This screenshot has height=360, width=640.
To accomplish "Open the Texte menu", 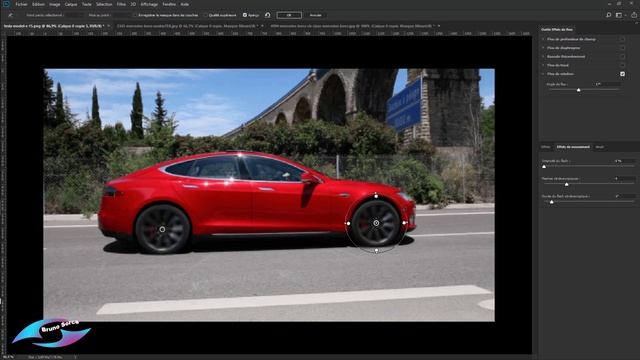I will [87, 4].
